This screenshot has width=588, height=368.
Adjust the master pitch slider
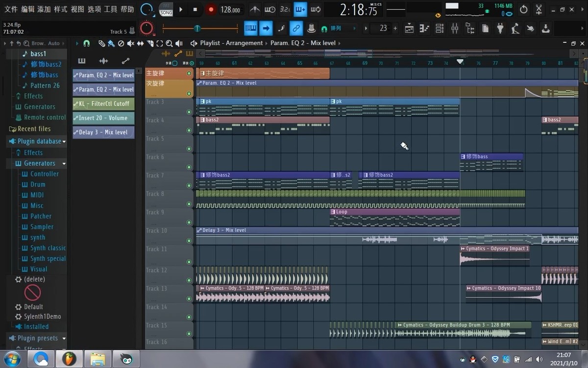(x=197, y=28)
